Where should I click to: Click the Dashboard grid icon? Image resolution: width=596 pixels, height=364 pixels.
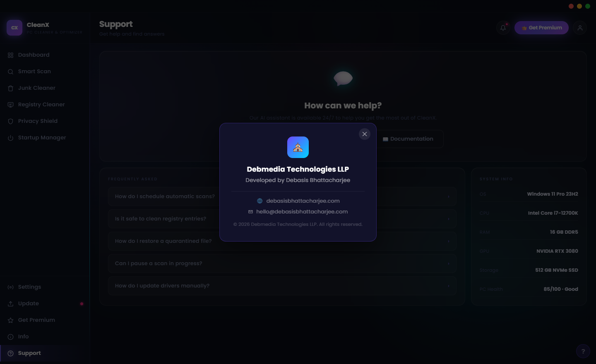pos(11,55)
